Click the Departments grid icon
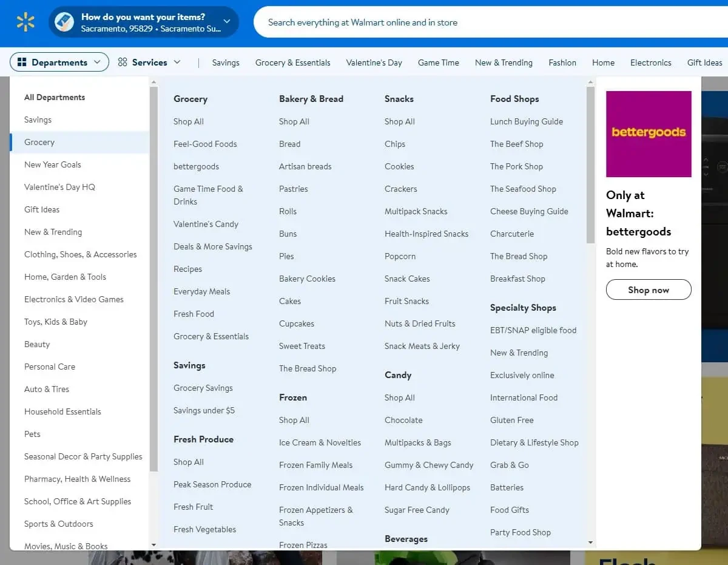Screen dimensions: 728x565 [22, 63]
